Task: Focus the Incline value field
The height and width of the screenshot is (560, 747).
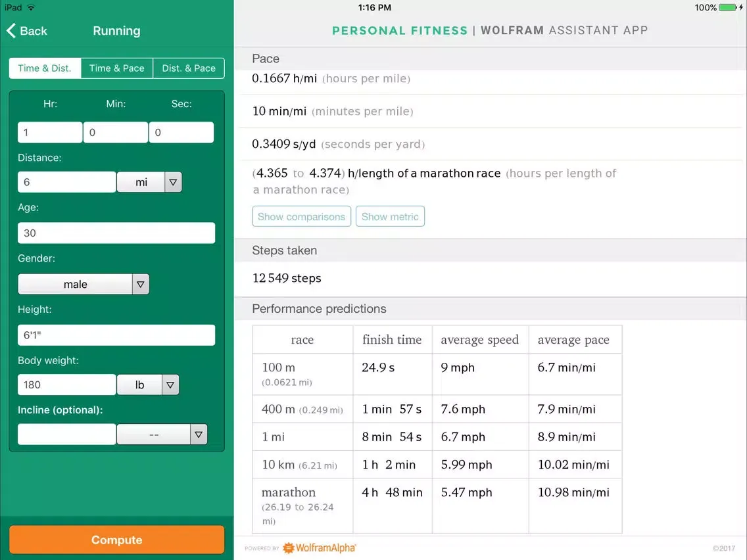Action: point(66,434)
